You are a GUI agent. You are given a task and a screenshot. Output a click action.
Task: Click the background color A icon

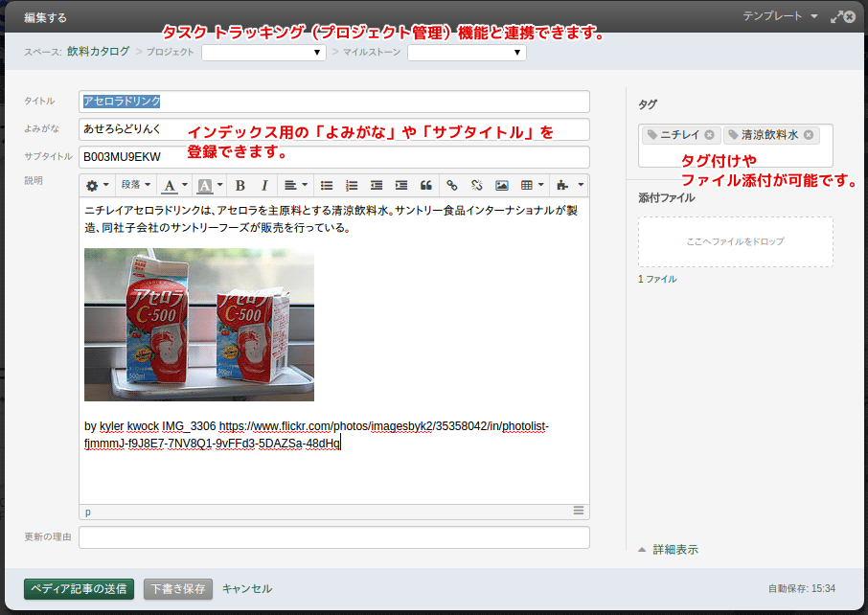(205, 186)
